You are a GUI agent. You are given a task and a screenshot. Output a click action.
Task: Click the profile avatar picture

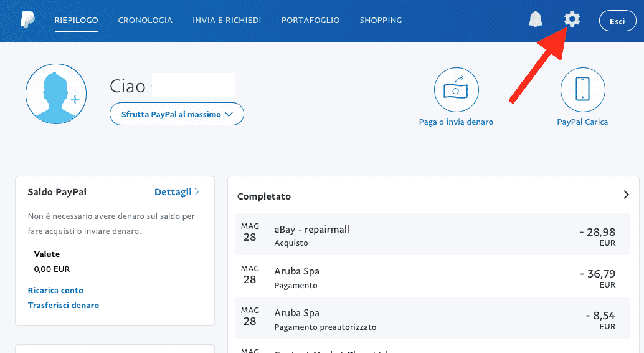click(x=56, y=94)
